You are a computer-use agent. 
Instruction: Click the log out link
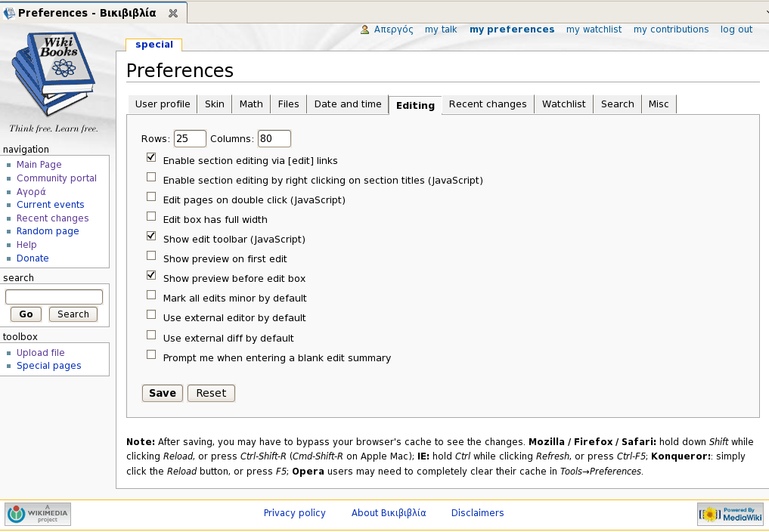point(736,29)
